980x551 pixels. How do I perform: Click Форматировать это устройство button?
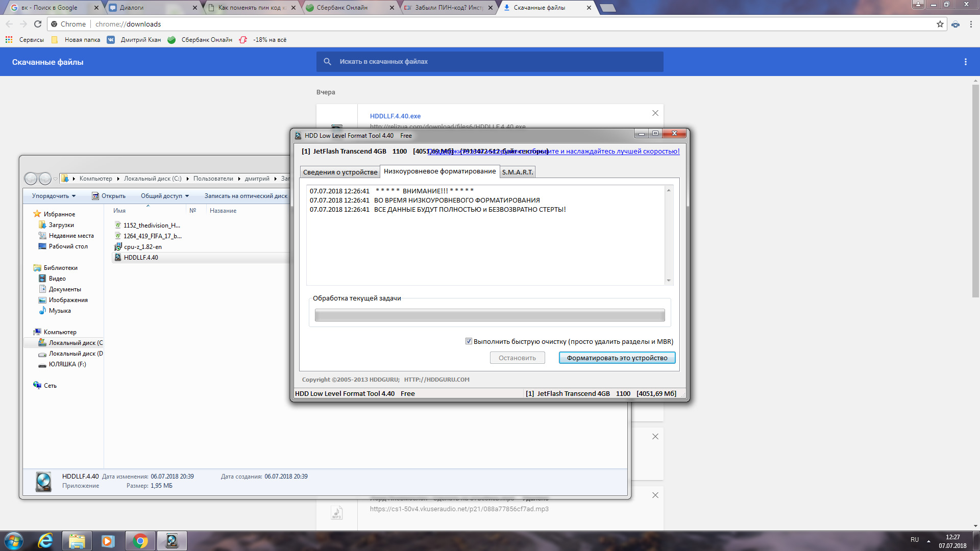[x=617, y=358]
